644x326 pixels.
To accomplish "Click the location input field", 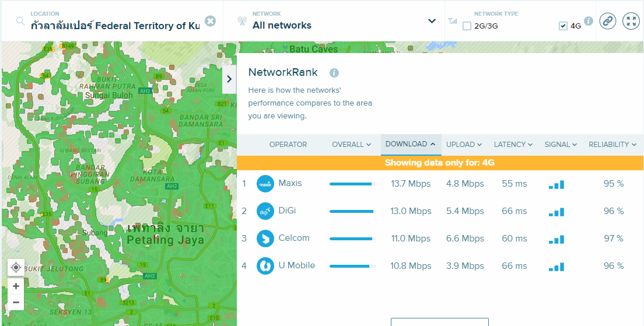I will click(115, 26).
